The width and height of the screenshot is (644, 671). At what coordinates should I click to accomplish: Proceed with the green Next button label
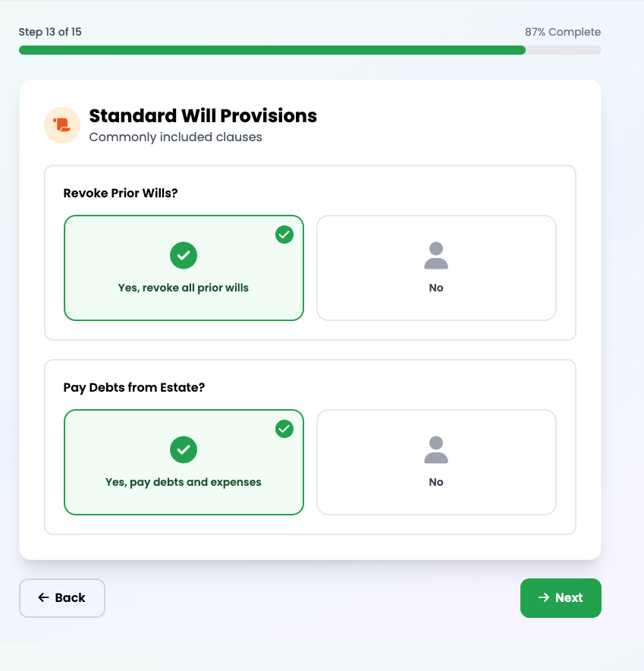pos(569,598)
